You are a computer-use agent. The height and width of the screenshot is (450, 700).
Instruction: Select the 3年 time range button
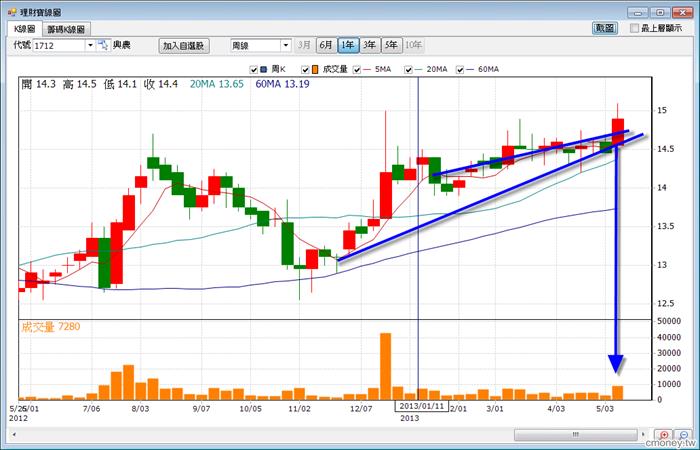[x=370, y=46]
